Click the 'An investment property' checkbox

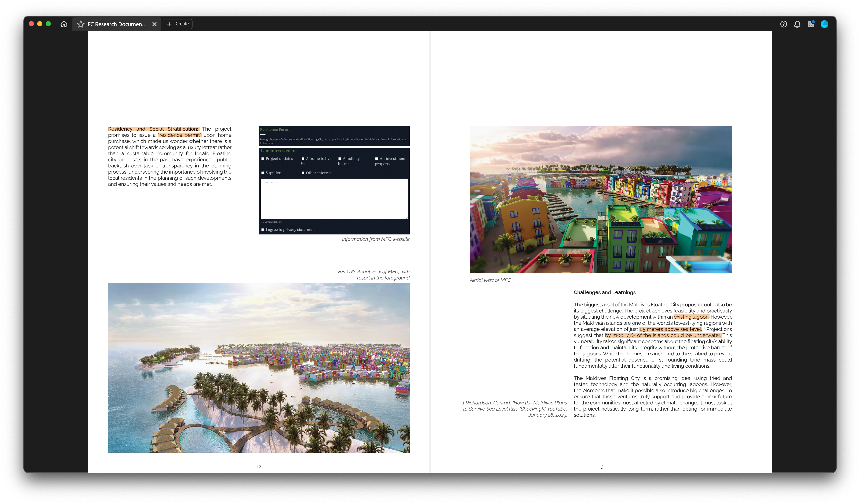click(376, 159)
